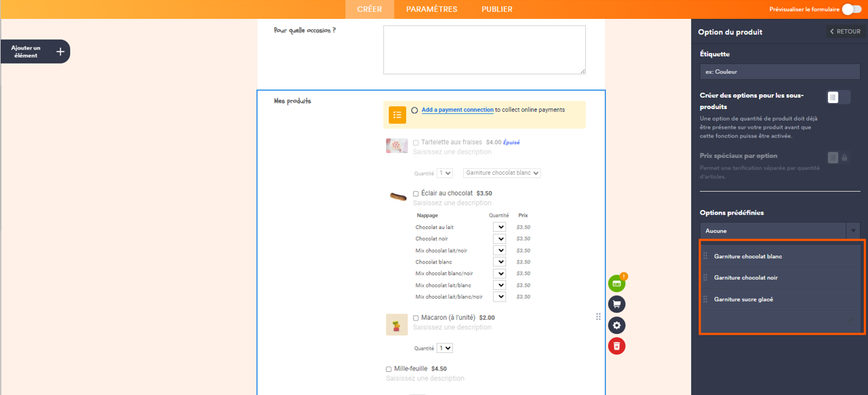Open the Quantité dropdown under Macaron
The height and width of the screenshot is (395, 868).
444,348
